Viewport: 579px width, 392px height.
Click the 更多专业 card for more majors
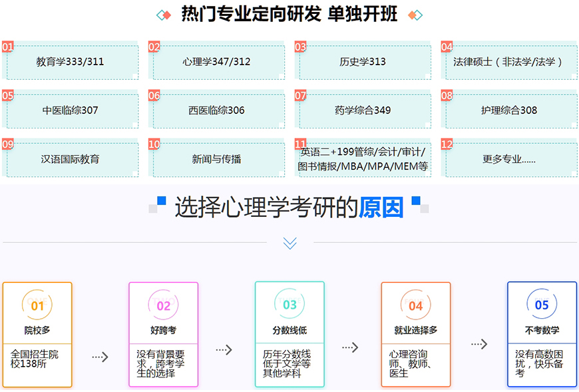(510, 158)
